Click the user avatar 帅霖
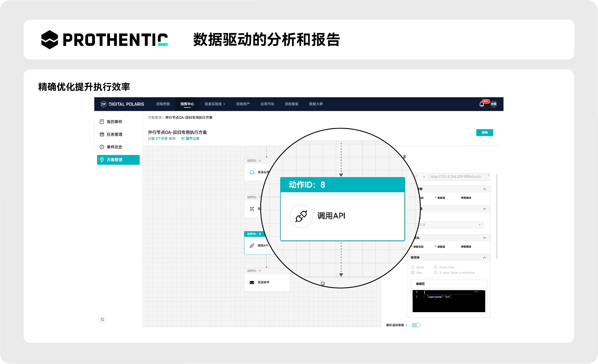Image resolution: width=598 pixels, height=364 pixels. (x=493, y=104)
